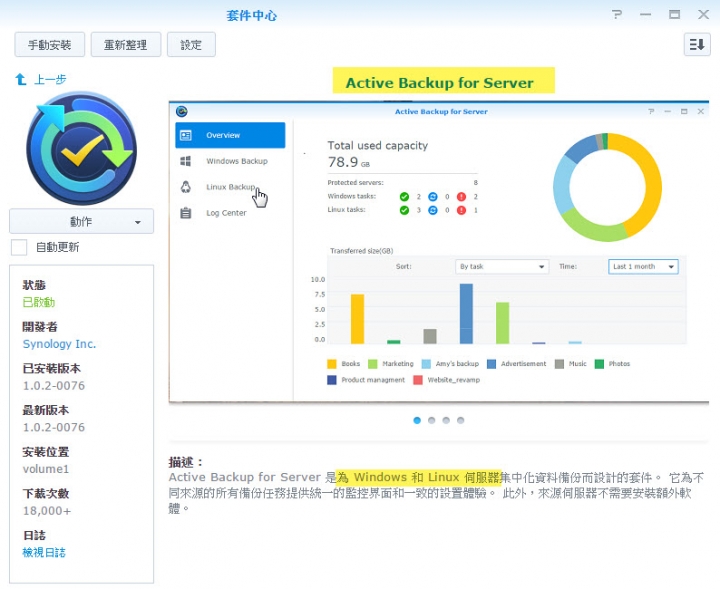Click the 18,000+ download count text
Screen dimensions: 720x589
point(47,510)
